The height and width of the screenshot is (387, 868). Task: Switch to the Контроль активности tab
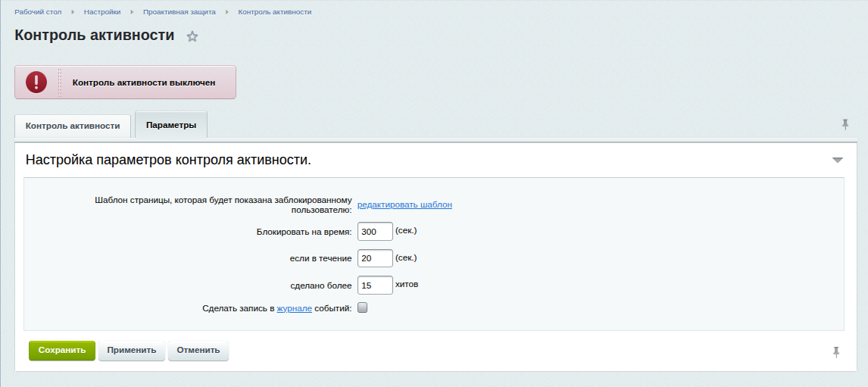(73, 126)
